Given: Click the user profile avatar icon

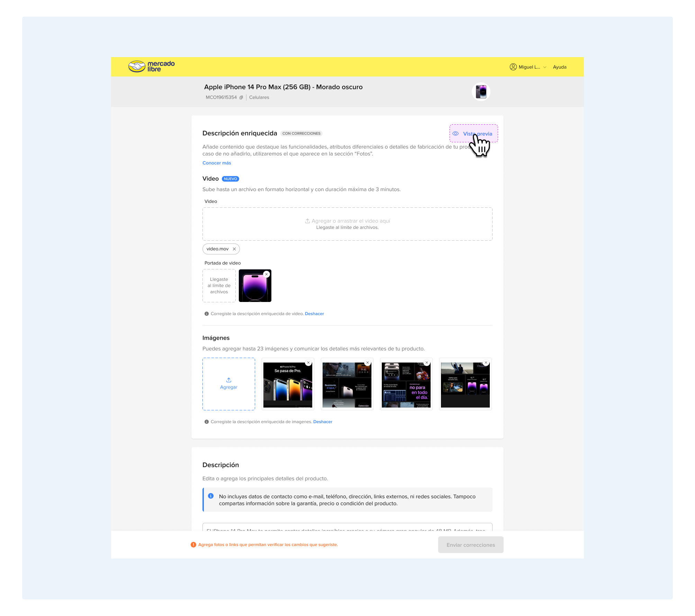Looking at the screenshot, I should click(513, 67).
